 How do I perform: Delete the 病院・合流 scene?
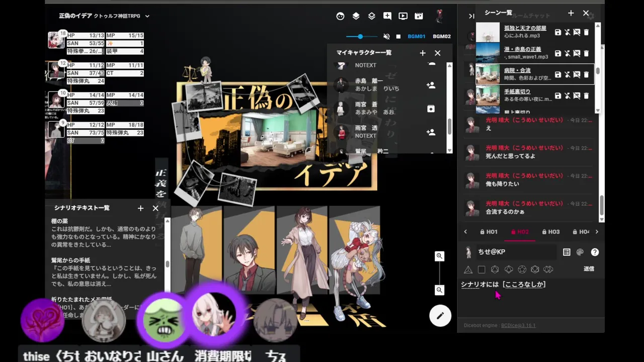(586, 74)
